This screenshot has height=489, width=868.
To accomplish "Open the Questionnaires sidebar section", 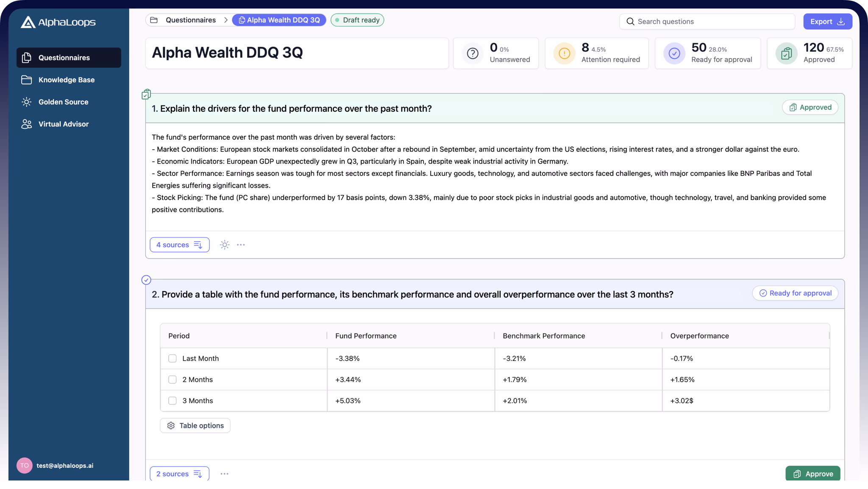I will [69, 58].
